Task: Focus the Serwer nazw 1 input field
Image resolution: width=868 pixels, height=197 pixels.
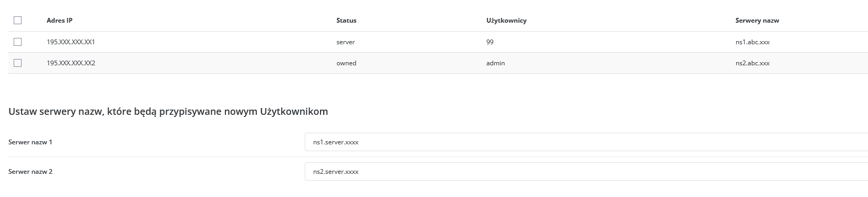Action: (586, 142)
